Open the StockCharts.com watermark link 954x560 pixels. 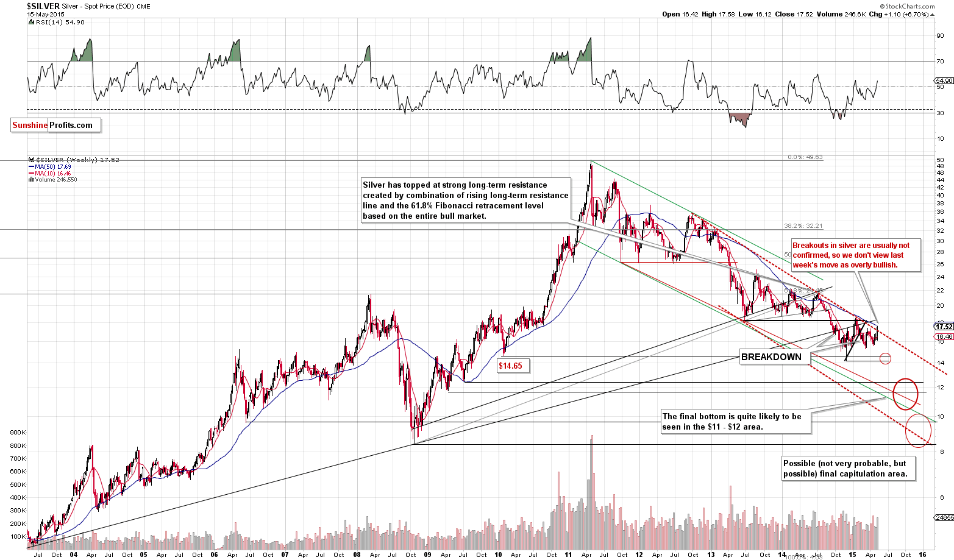click(x=908, y=7)
